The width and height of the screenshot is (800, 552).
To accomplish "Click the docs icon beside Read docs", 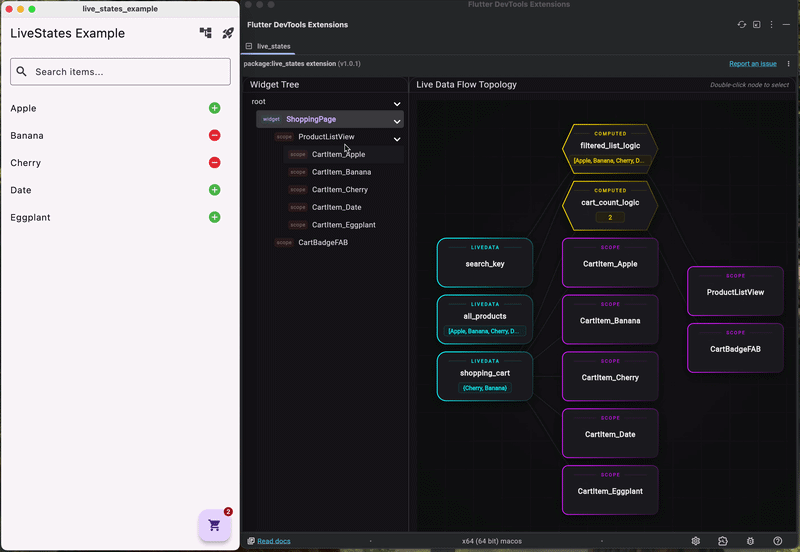I will [251, 541].
